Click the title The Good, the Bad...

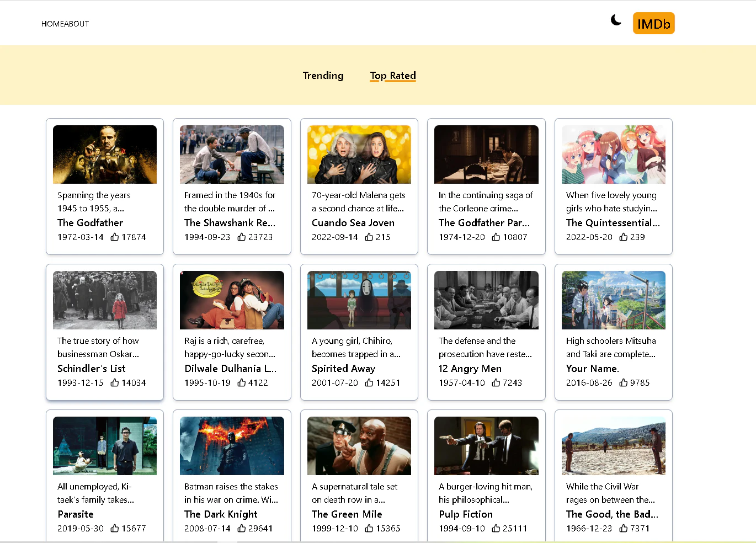click(x=612, y=514)
